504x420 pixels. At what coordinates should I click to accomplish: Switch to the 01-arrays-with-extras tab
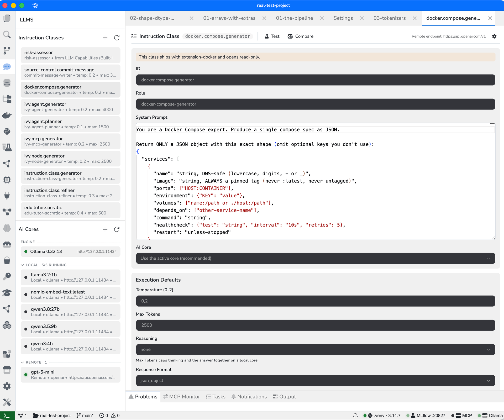click(229, 18)
